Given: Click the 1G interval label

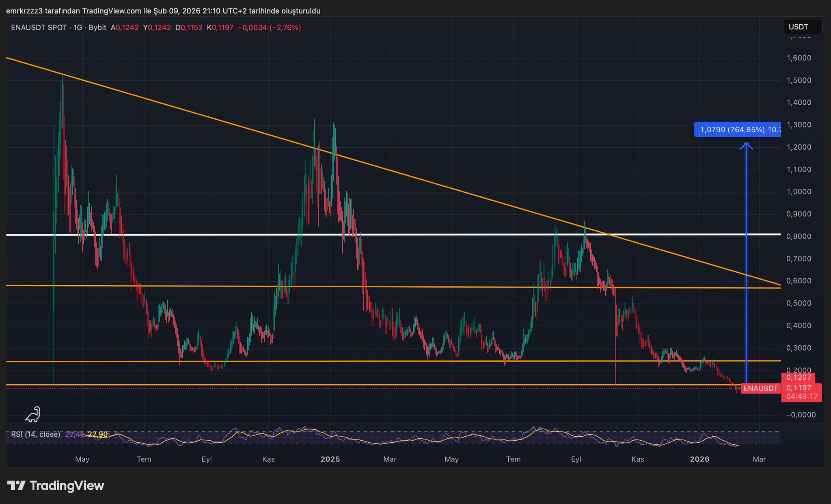Looking at the screenshot, I should (x=78, y=28).
